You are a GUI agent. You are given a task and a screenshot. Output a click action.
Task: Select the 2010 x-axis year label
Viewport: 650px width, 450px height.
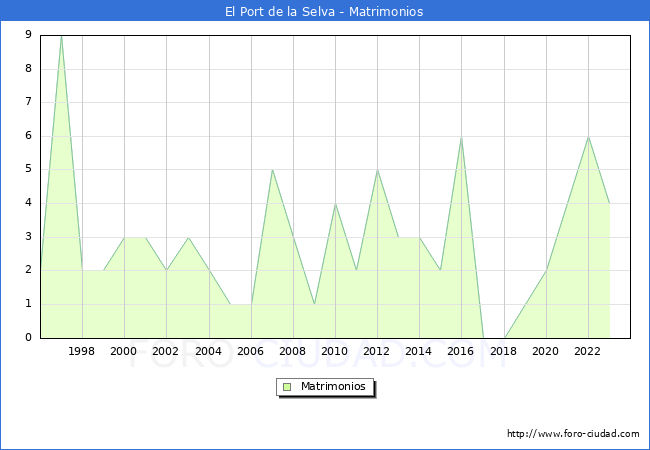[335, 352]
